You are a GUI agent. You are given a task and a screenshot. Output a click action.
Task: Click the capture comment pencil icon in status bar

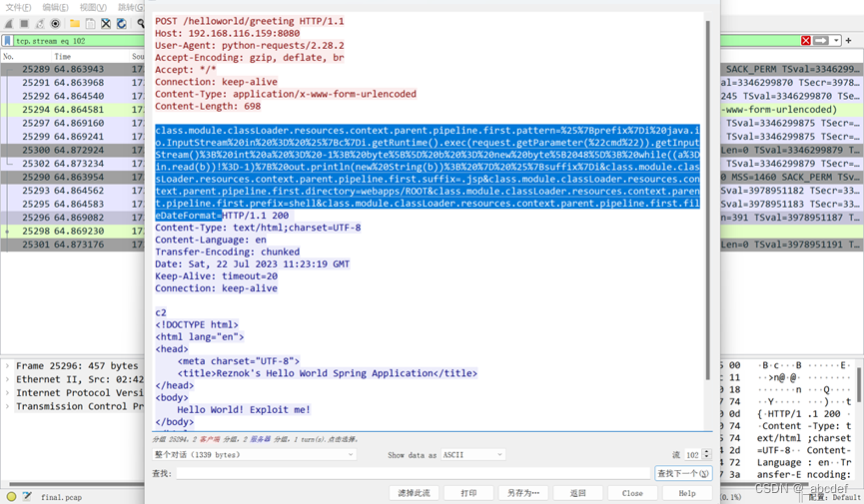click(x=26, y=496)
